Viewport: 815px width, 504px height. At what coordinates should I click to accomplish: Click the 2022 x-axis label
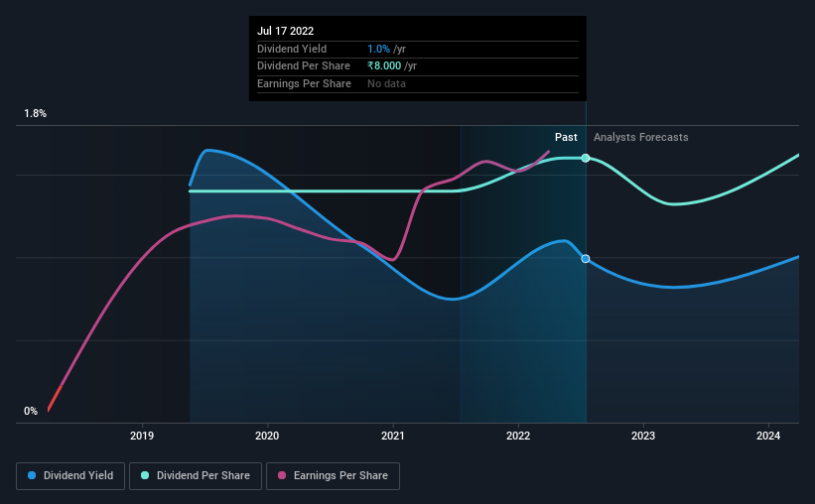[518, 436]
